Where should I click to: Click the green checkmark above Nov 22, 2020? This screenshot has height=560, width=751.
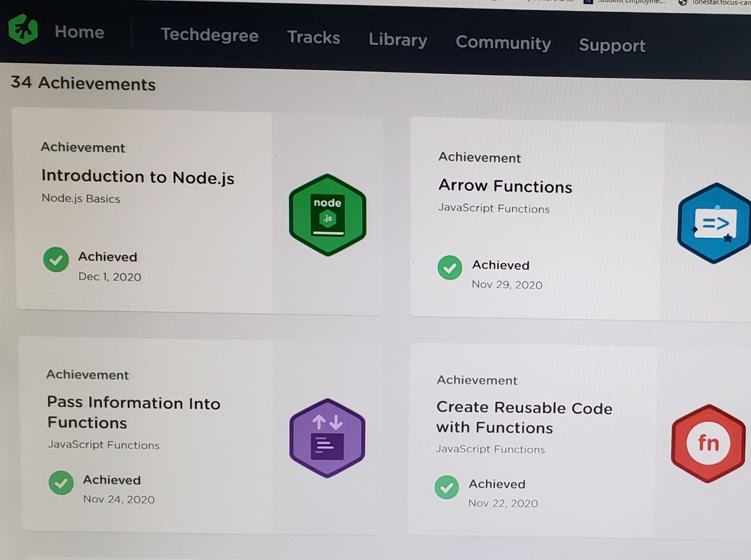pos(447,487)
